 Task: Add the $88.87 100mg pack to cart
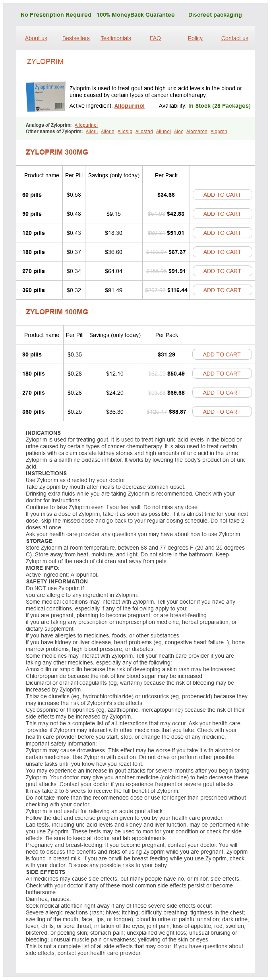click(222, 412)
